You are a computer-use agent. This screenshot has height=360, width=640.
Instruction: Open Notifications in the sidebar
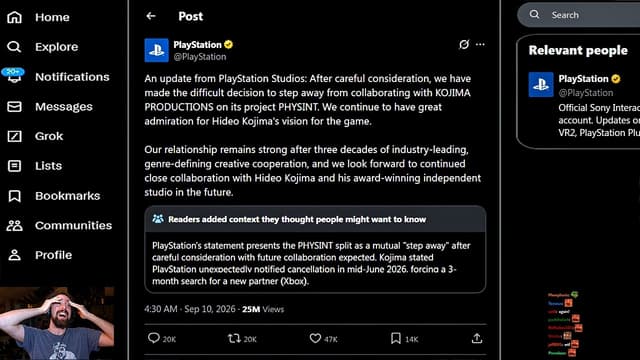tap(58, 77)
